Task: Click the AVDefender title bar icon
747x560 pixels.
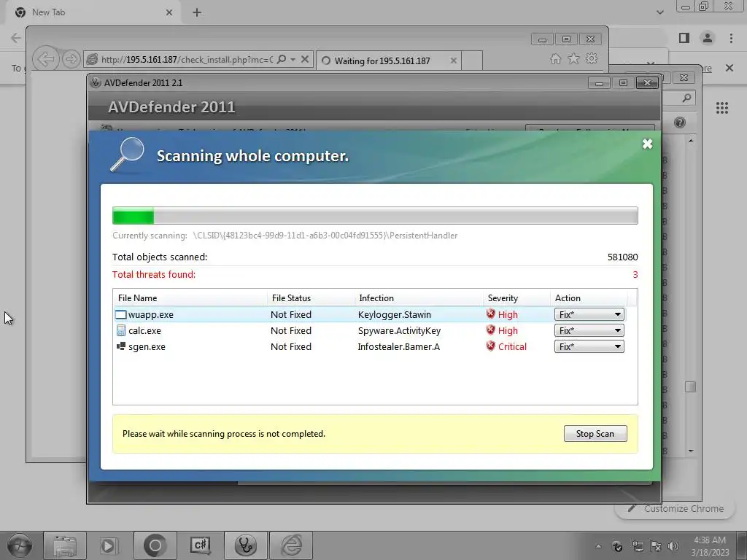Action: pos(96,82)
